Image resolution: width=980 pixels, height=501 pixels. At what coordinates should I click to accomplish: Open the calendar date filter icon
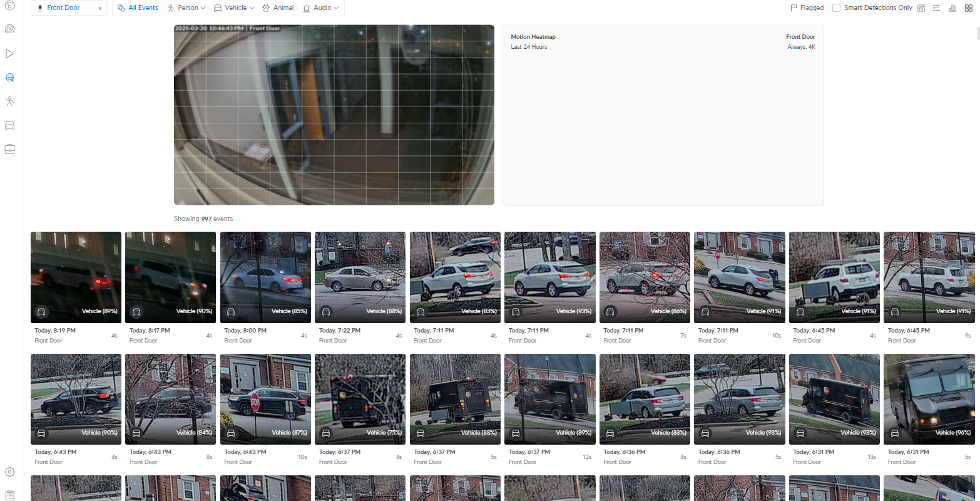coord(921,8)
